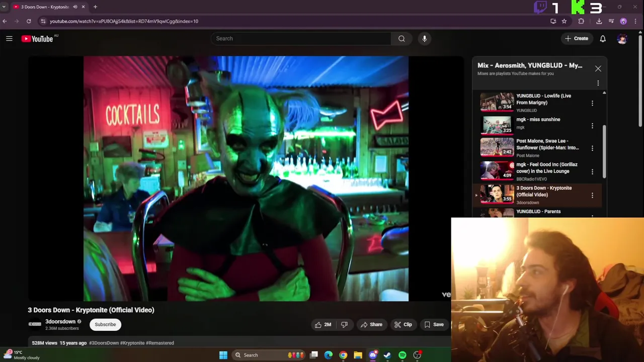The height and width of the screenshot is (362, 644).
Task: Play YUNGBLUD Lowlife thumbnail in playlist
Action: coord(497,102)
